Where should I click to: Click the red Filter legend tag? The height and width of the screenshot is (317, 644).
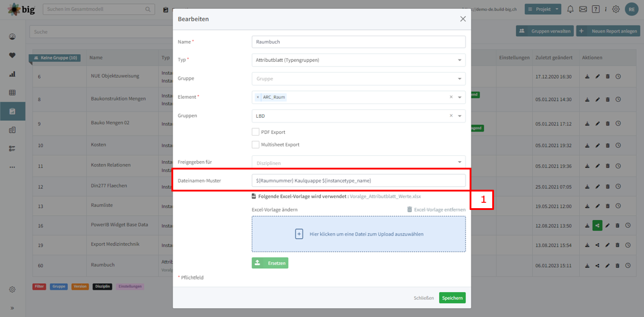[x=39, y=286]
